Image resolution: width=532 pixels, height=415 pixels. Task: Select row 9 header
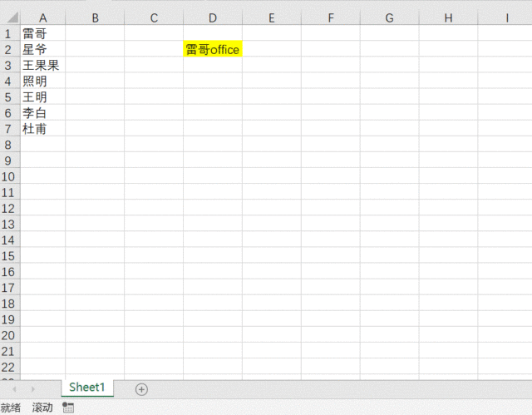(x=10, y=161)
